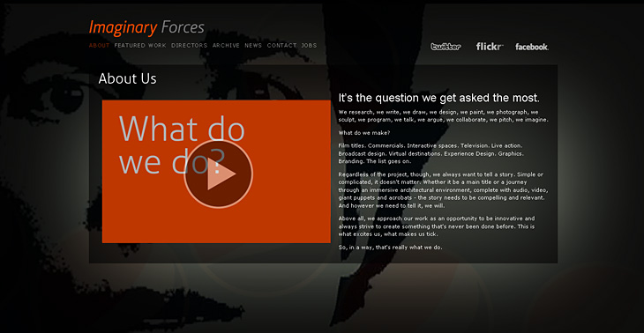
Task: Navigate to the News page
Action: tap(253, 46)
